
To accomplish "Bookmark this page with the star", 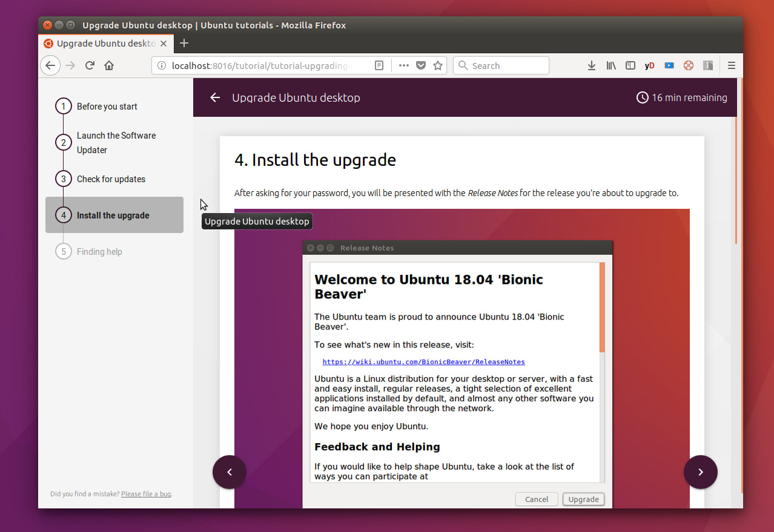I will pyautogui.click(x=438, y=65).
